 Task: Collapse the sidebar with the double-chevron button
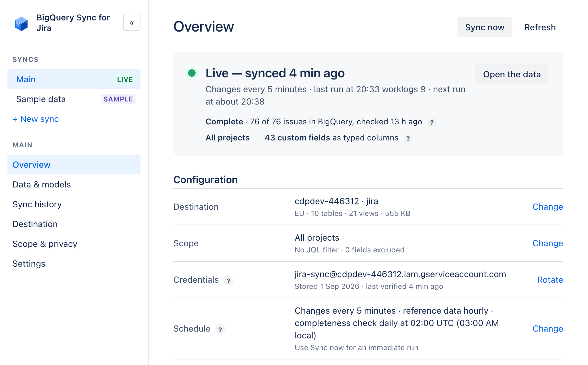pos(132,22)
